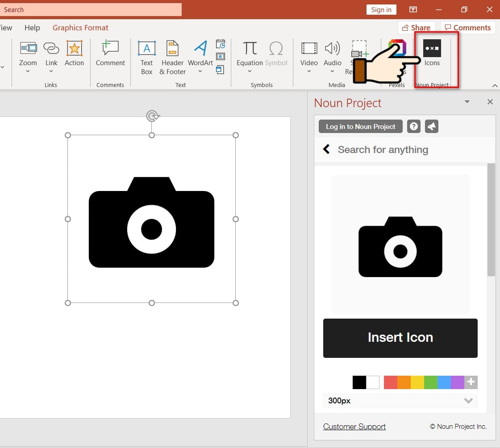Click the rotate handle above the camera
This screenshot has height=448, width=500.
(152, 116)
